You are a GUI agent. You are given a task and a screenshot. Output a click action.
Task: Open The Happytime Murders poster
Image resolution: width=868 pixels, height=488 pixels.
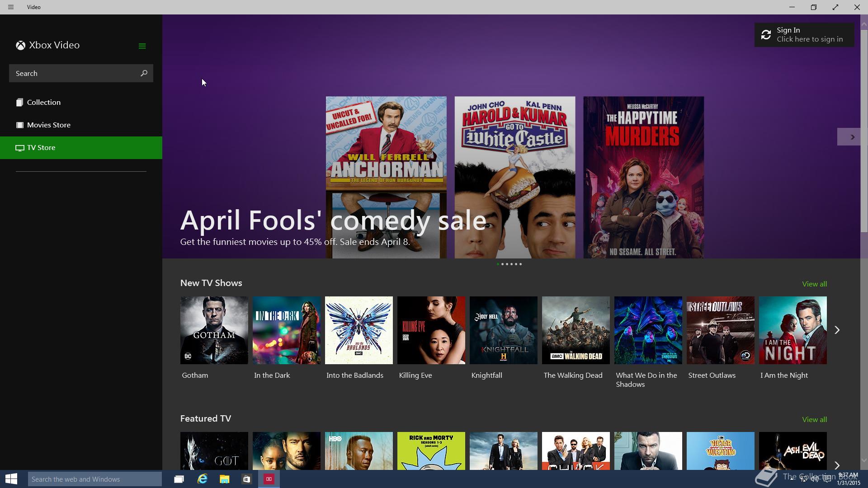click(644, 177)
